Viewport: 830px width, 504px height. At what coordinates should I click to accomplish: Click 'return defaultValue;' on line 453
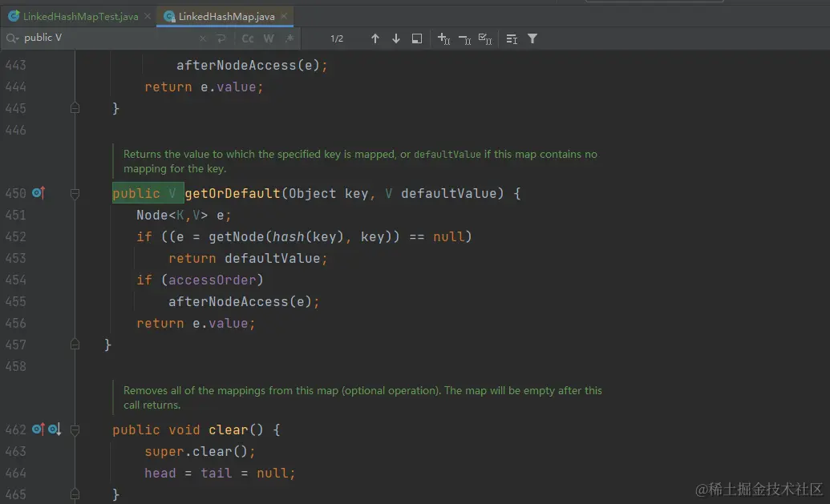click(x=248, y=259)
